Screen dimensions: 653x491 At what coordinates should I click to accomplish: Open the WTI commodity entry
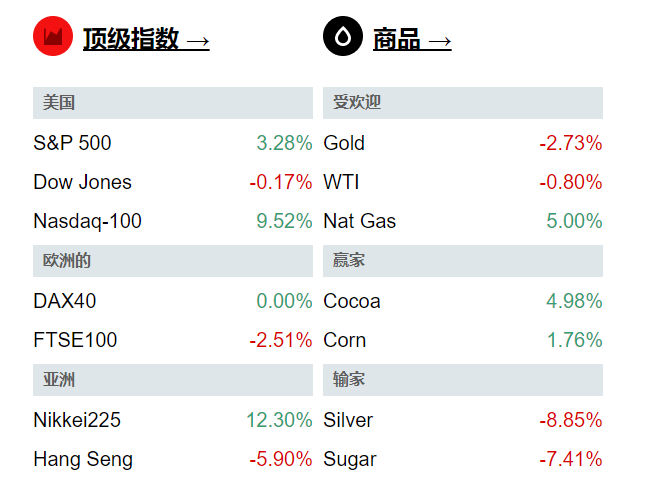point(341,182)
